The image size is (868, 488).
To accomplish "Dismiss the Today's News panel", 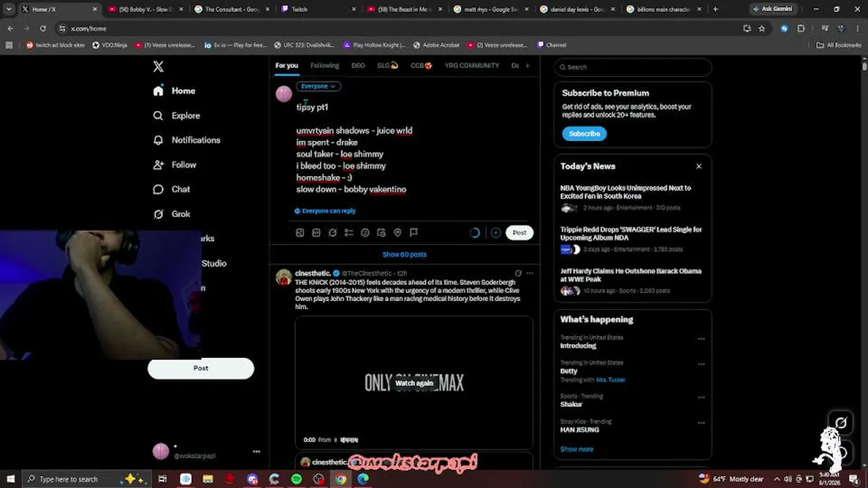I will [x=698, y=166].
